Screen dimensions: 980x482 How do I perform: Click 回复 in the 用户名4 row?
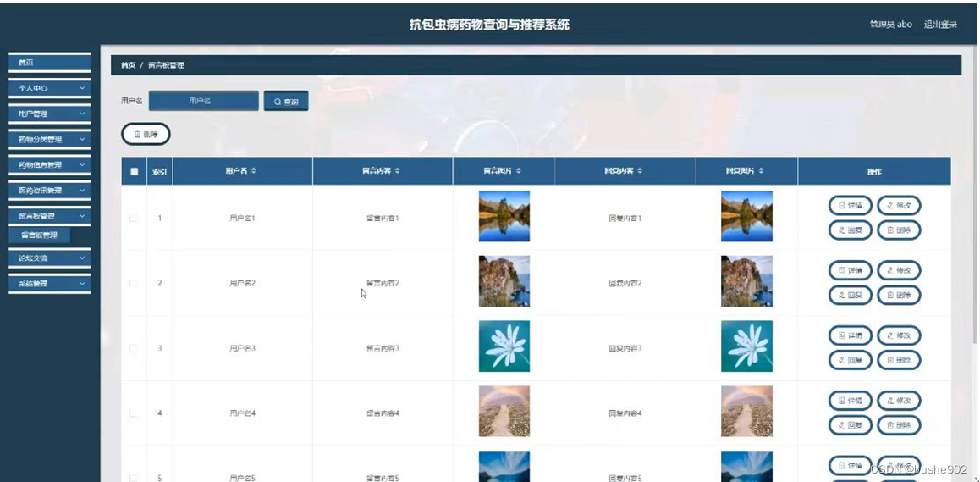pos(850,425)
